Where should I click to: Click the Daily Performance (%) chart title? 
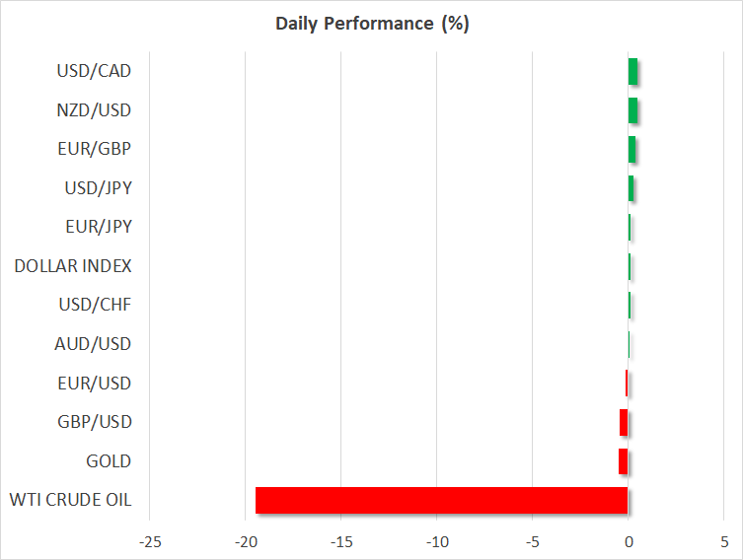[372, 24]
